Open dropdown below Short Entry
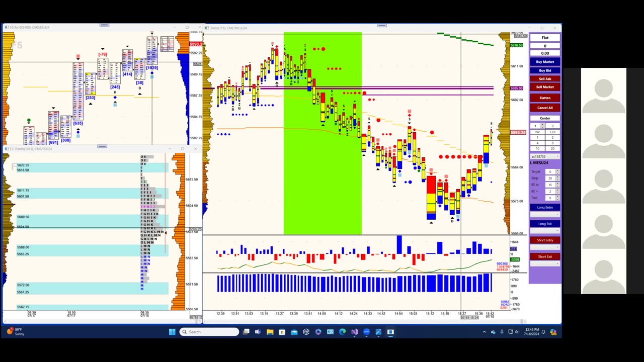Image resolution: width=644 pixels, height=362 pixels. pos(545,247)
